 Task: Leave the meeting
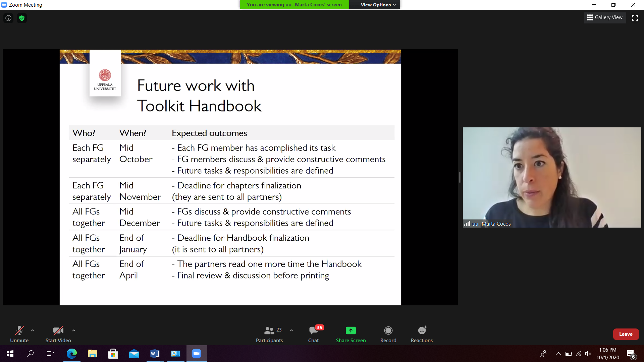626,334
